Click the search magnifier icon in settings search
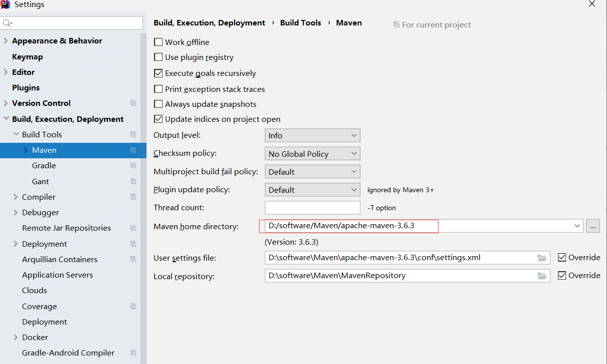Screen dimensions: 607x364 point(7,23)
